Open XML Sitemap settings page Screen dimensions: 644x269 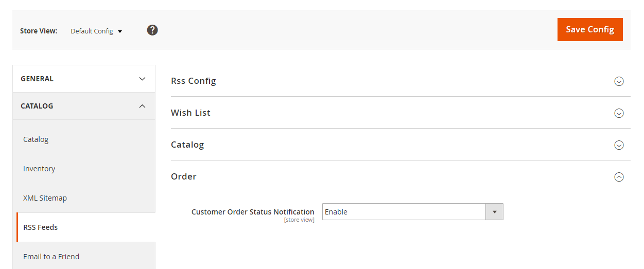tap(45, 198)
